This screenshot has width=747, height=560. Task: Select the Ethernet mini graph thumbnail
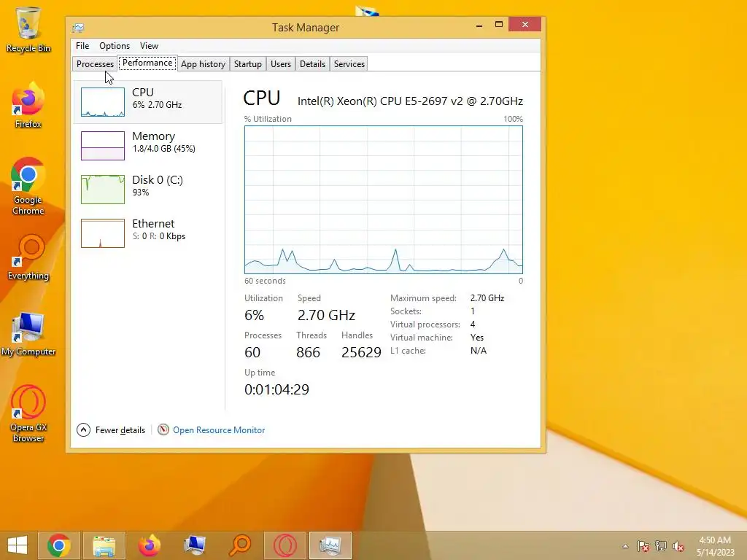tap(103, 233)
